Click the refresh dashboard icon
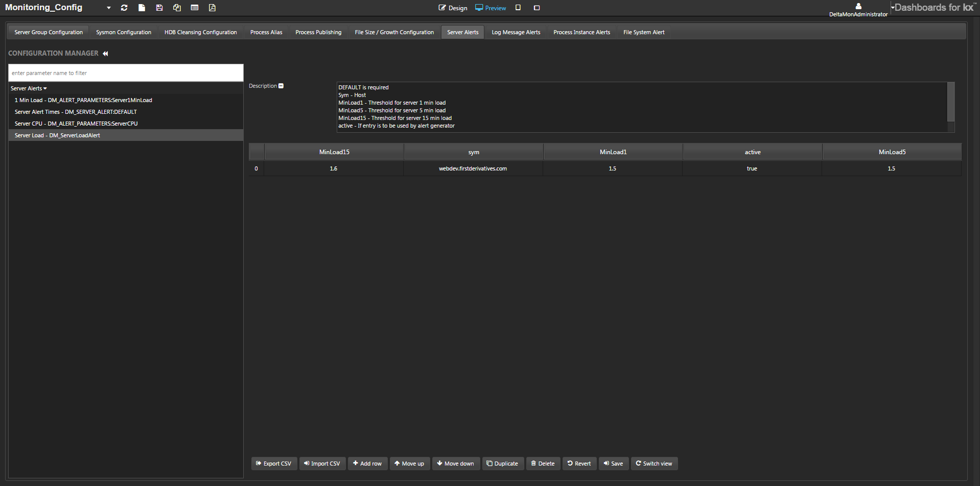The height and width of the screenshot is (486, 980). 124,8
